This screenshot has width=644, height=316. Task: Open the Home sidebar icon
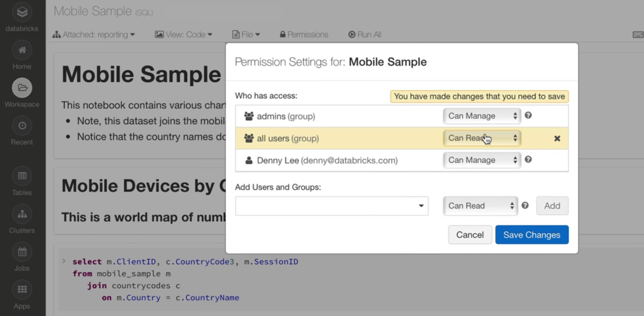point(22,50)
